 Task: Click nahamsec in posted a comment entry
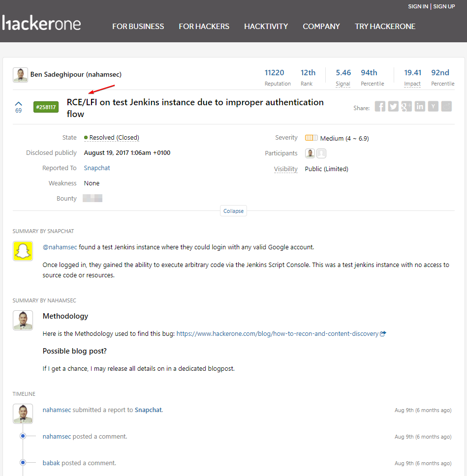[57, 436]
